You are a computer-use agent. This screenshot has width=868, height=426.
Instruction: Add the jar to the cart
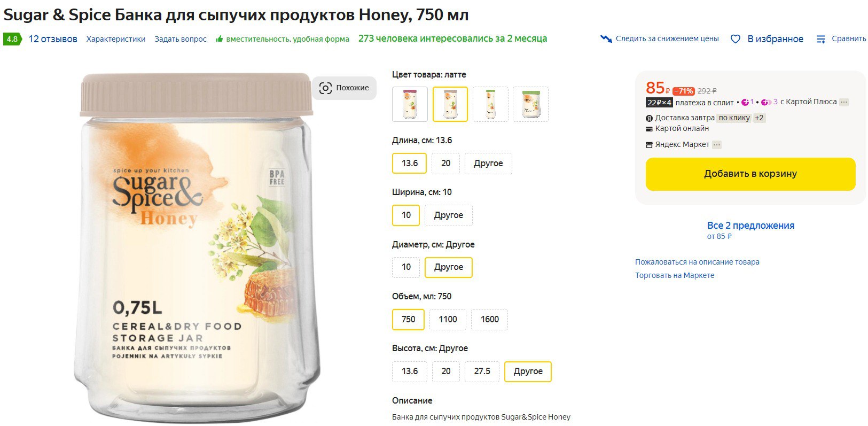tap(750, 174)
